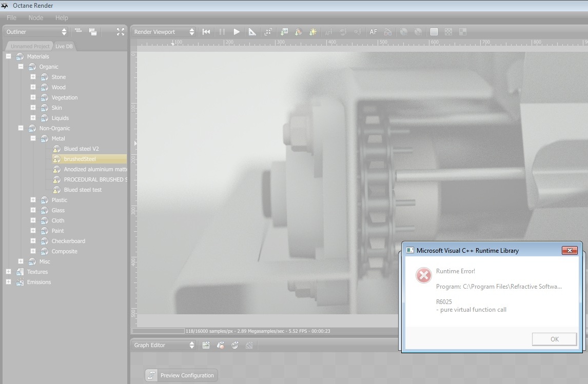This screenshot has height=384, width=588.
Task: Open the File menu
Action: pos(12,17)
